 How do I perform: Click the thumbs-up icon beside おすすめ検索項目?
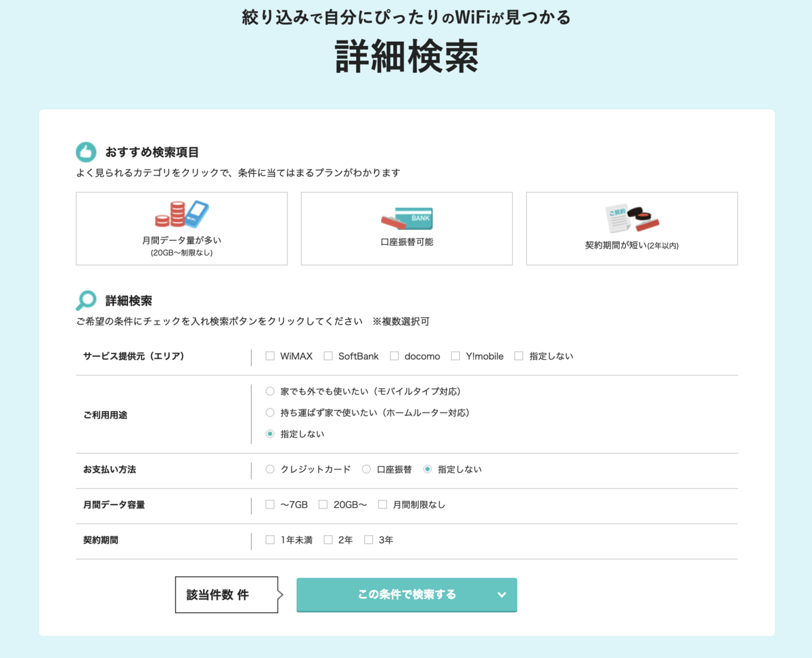(x=86, y=152)
